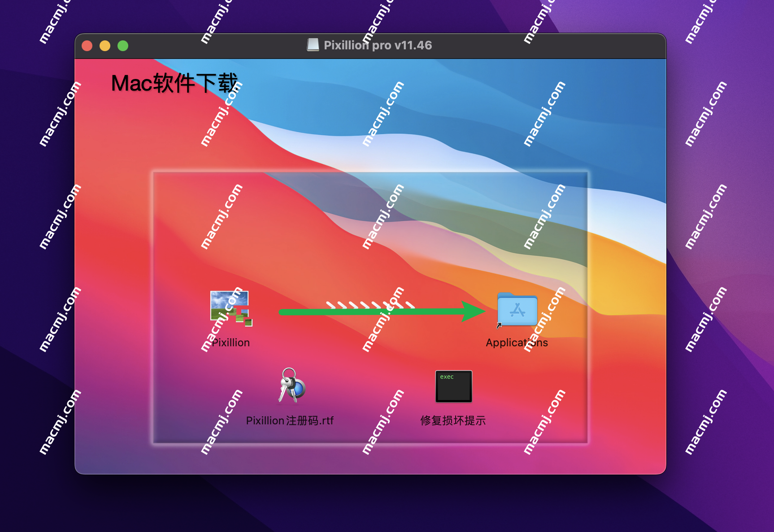Select the Pixillion app icon
This screenshot has width=774, height=532.
[231, 309]
